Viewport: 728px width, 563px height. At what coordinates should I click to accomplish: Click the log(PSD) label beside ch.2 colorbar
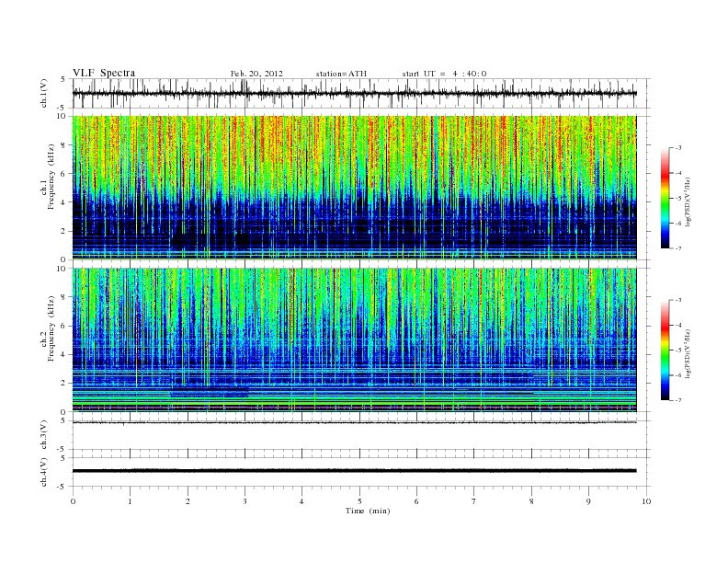point(687,350)
